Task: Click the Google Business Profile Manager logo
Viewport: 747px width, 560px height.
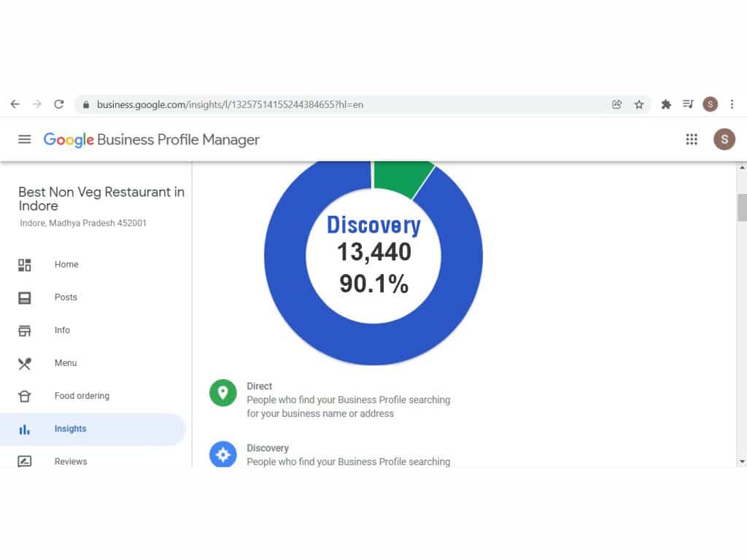Action: (152, 139)
